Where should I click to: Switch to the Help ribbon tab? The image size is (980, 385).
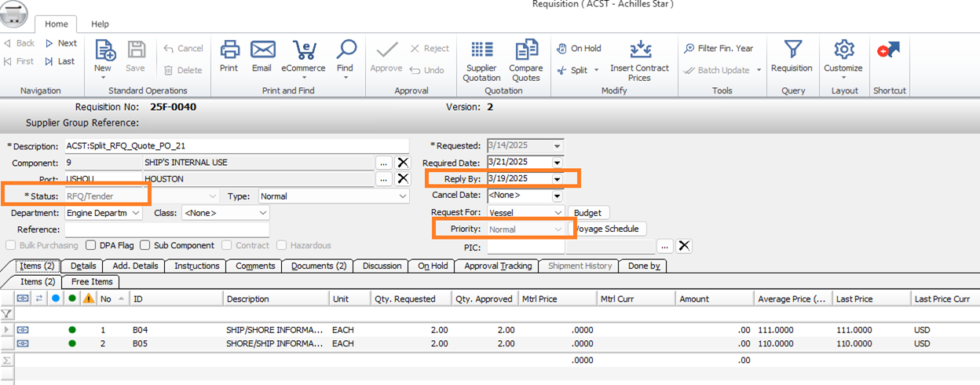[x=100, y=24]
